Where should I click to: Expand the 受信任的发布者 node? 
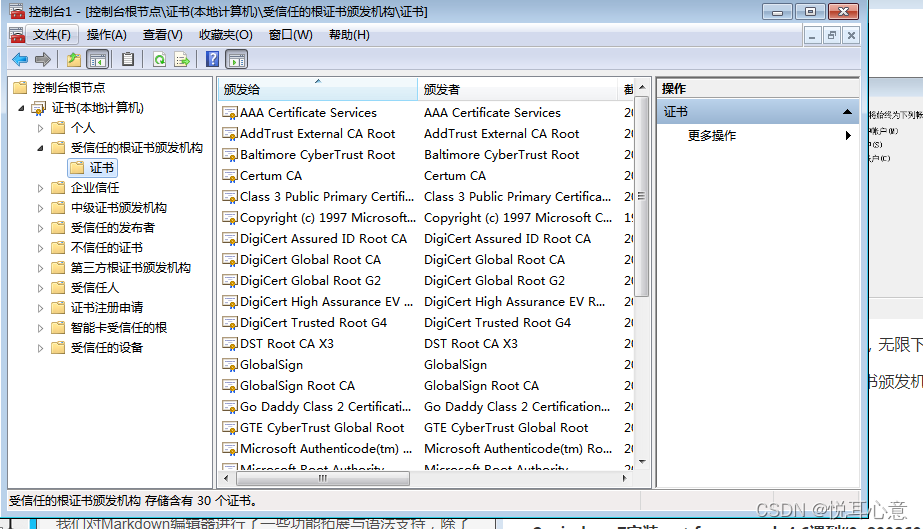pyautogui.click(x=41, y=228)
